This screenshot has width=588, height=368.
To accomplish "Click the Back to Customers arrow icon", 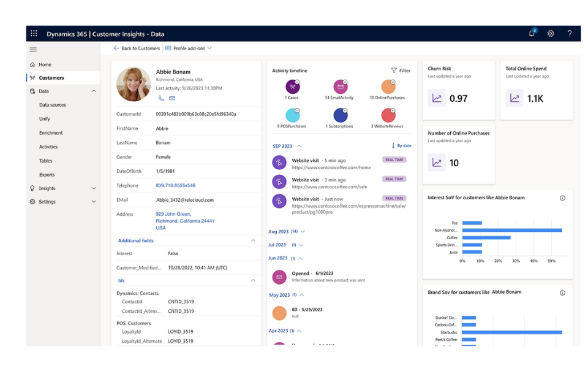I will (116, 48).
